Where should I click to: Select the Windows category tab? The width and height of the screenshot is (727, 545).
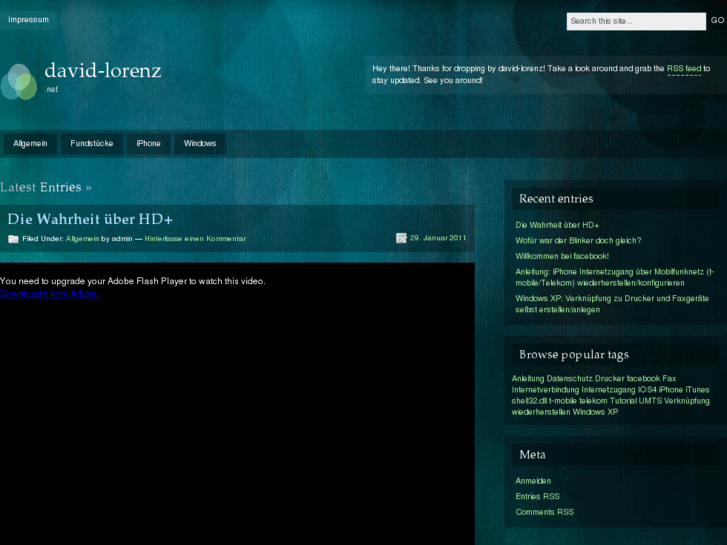pyautogui.click(x=200, y=143)
